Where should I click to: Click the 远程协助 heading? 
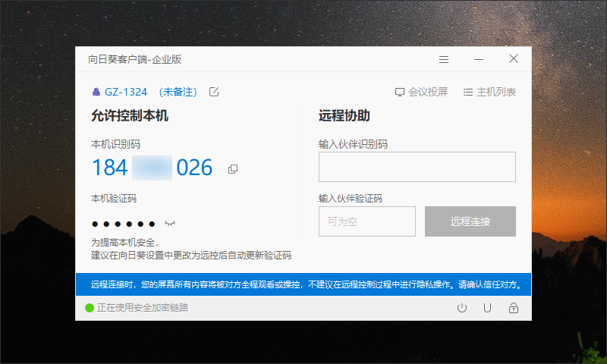point(344,116)
